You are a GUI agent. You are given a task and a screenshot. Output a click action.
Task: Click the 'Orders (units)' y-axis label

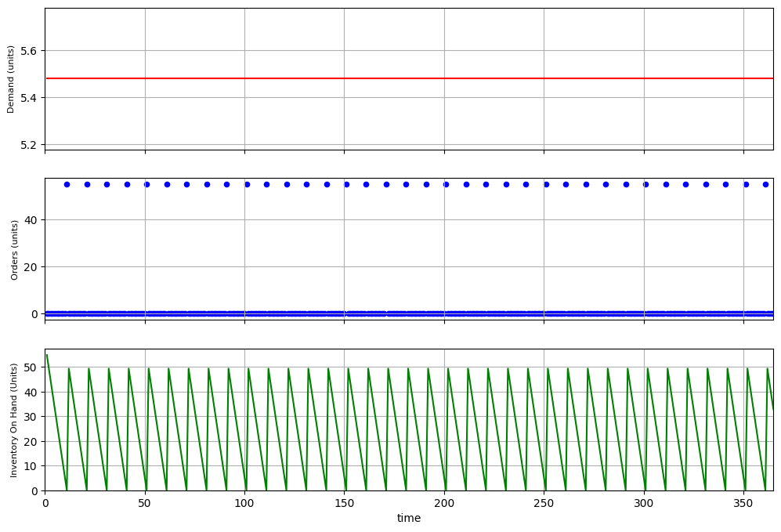point(14,249)
